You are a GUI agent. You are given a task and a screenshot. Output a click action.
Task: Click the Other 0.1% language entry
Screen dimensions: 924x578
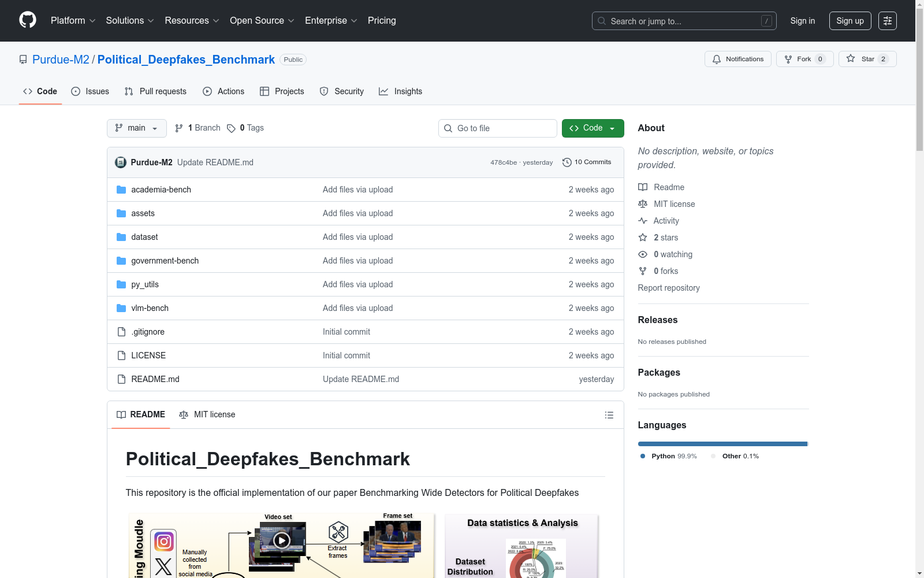click(x=735, y=456)
